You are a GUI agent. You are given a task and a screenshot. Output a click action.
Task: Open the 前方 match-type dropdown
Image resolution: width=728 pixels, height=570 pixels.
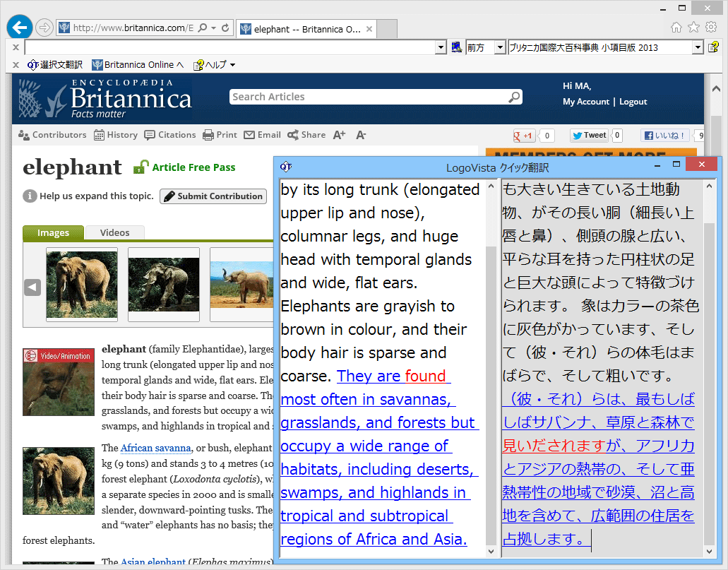500,47
